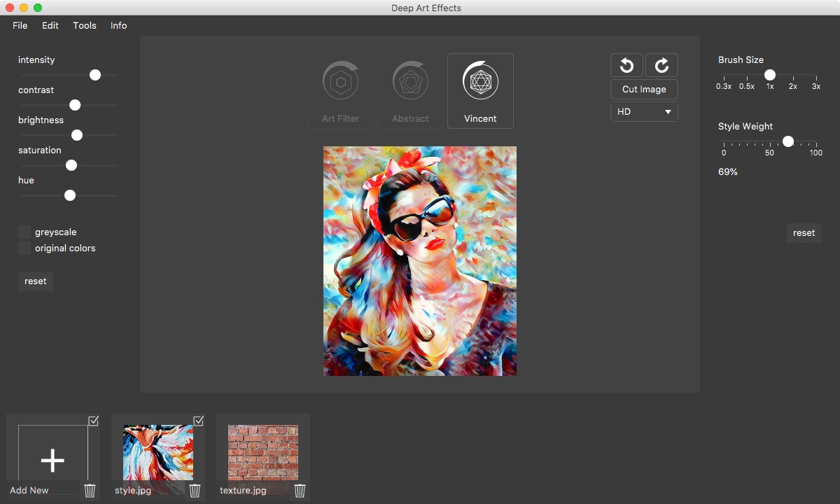This screenshot has height=504, width=840.
Task: Enable the original colors checkbox
Action: coord(24,248)
